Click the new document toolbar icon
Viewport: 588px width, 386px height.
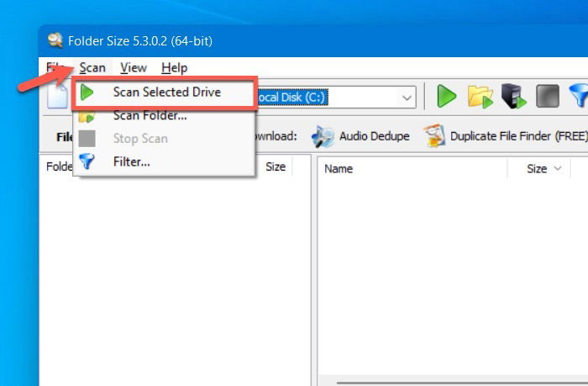57,97
